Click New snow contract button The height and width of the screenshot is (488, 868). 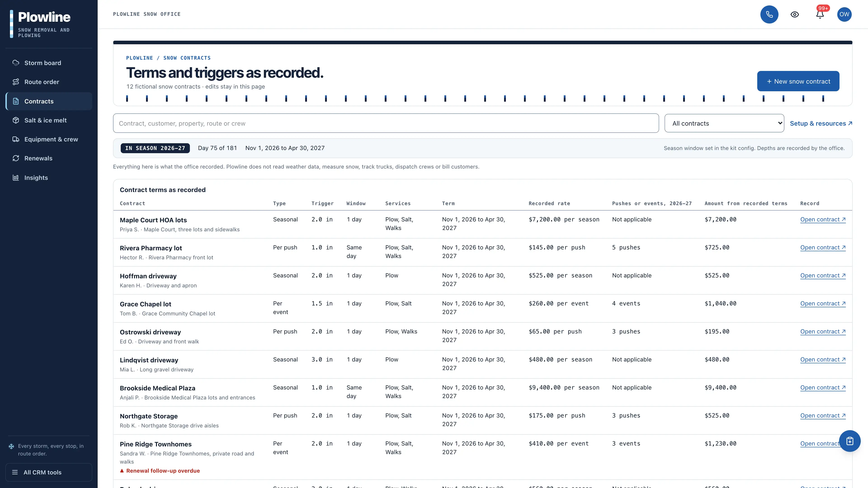pos(798,81)
